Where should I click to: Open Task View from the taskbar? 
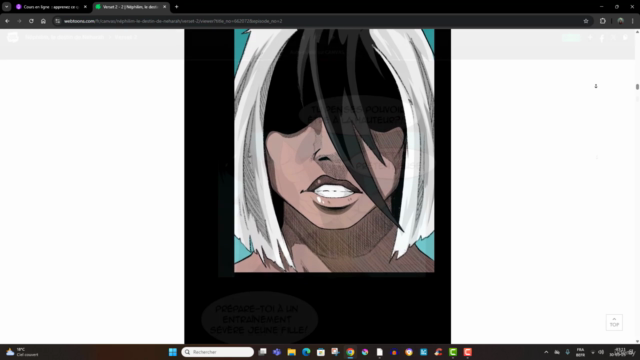click(262, 352)
